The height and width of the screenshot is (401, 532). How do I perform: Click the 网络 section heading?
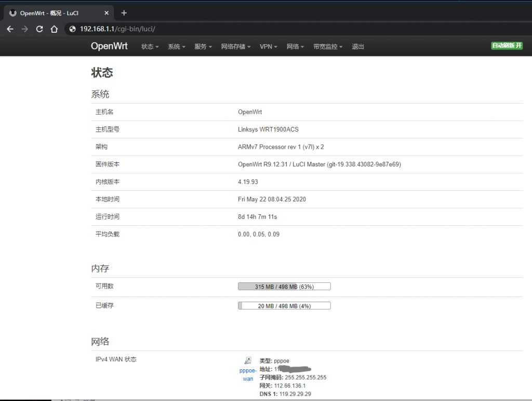coord(100,342)
